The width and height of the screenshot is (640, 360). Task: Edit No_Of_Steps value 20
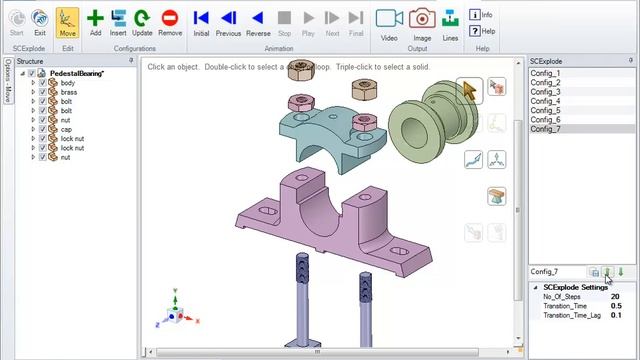click(615, 297)
